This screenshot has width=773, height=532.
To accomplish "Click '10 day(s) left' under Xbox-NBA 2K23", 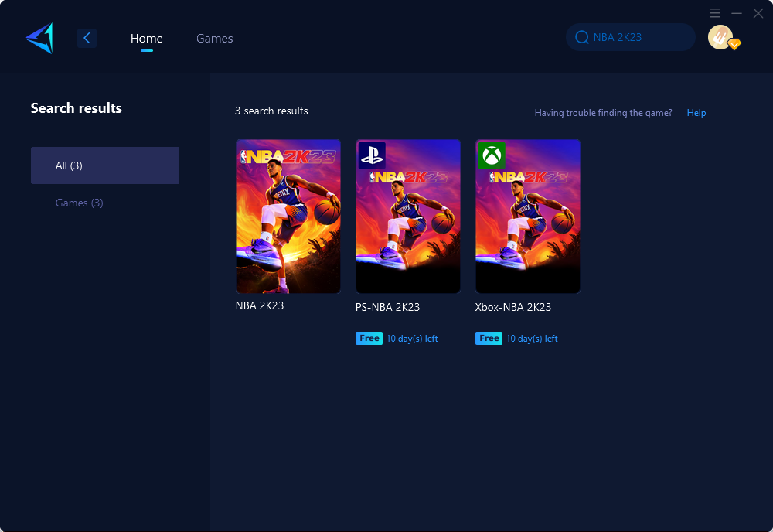I will tap(532, 339).
